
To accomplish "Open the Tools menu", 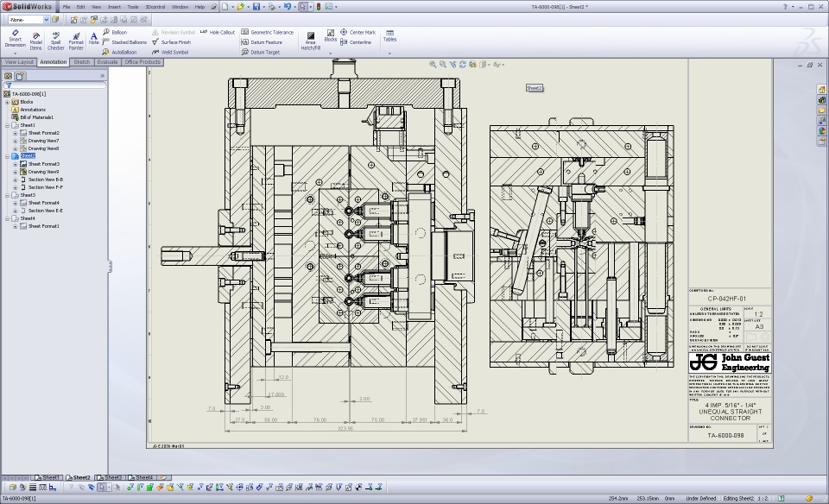I will [133, 7].
